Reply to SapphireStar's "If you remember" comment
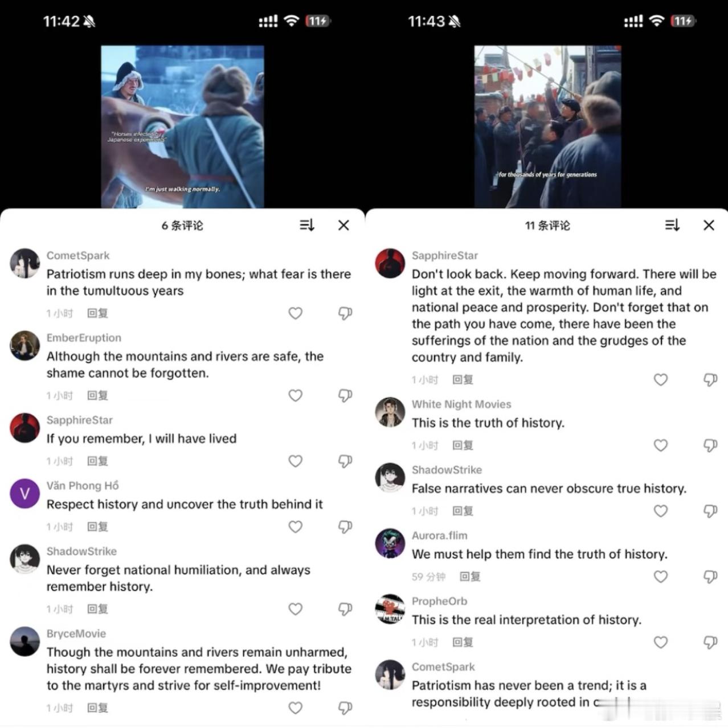Screen dimensions: 728x728 point(97,461)
